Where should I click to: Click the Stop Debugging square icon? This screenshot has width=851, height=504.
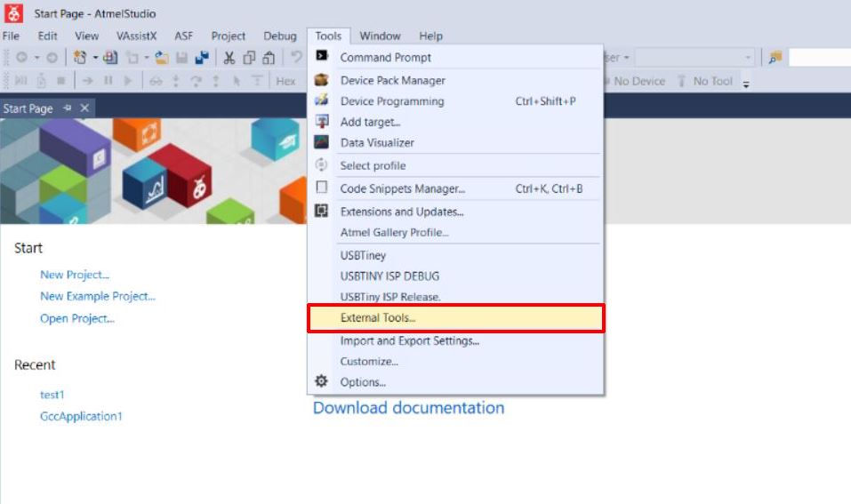point(60,81)
